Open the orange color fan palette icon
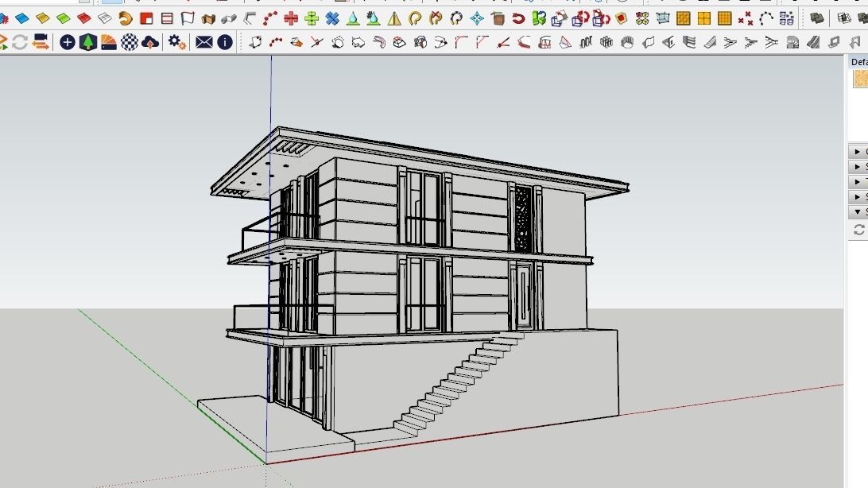Image resolution: width=868 pixels, height=488 pixels. pos(108,42)
